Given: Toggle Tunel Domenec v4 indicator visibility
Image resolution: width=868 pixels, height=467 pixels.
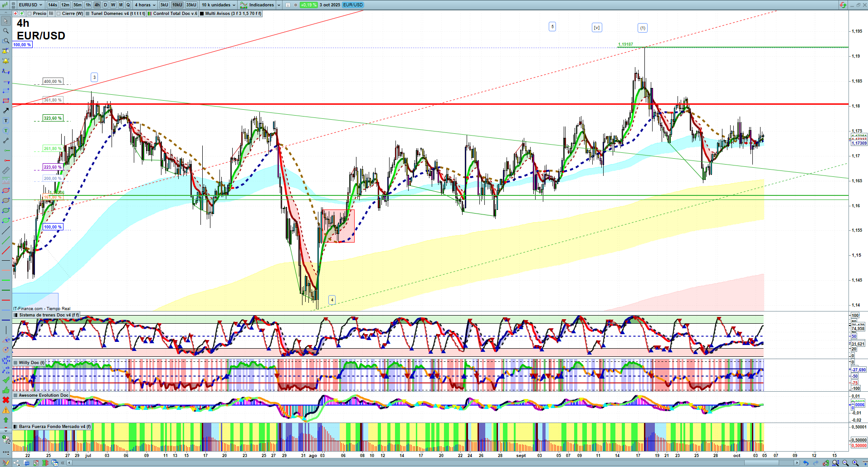Looking at the screenshot, I should pos(88,14).
